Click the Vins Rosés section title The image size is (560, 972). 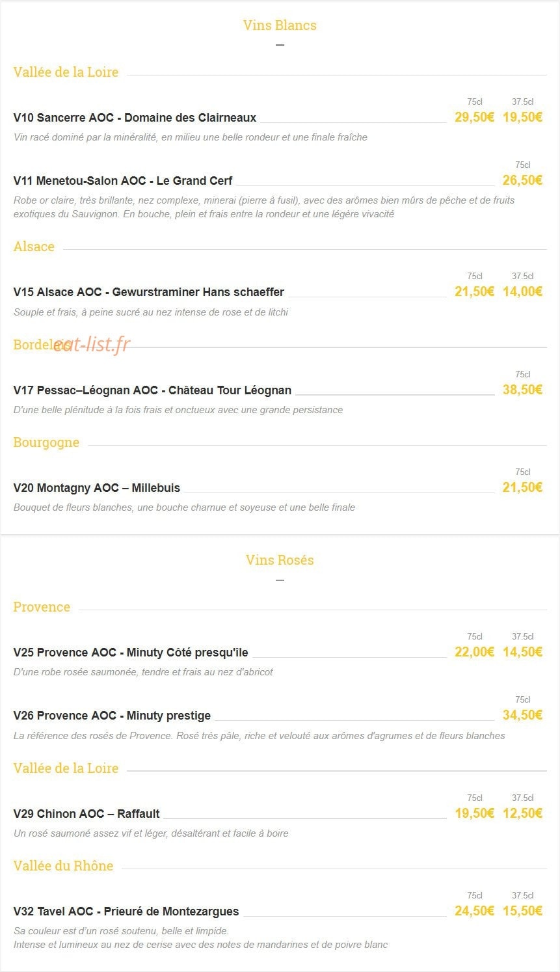(280, 560)
